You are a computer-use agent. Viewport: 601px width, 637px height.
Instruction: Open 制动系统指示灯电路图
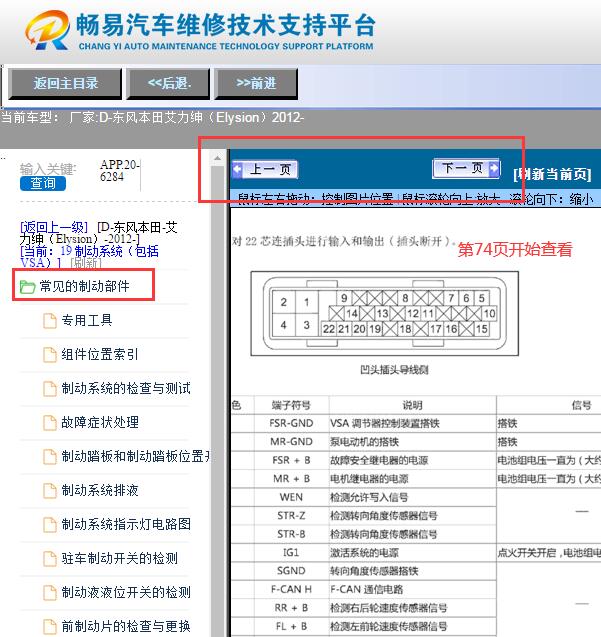coord(126,524)
